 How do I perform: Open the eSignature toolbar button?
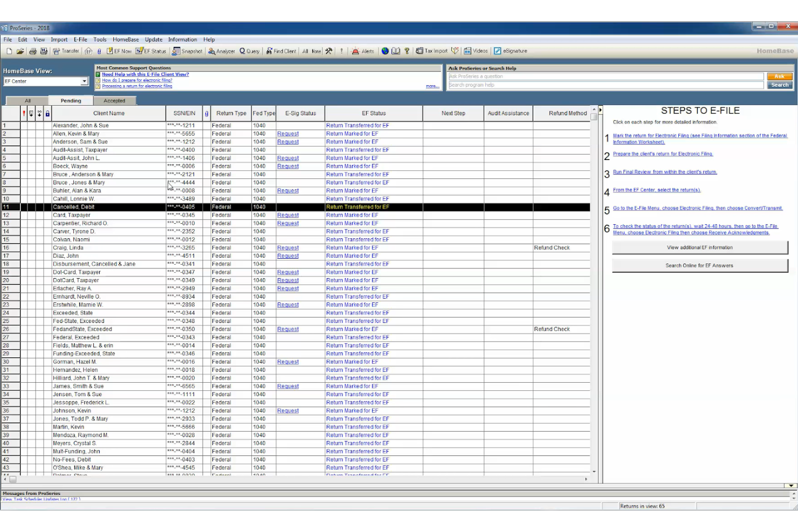511,51
